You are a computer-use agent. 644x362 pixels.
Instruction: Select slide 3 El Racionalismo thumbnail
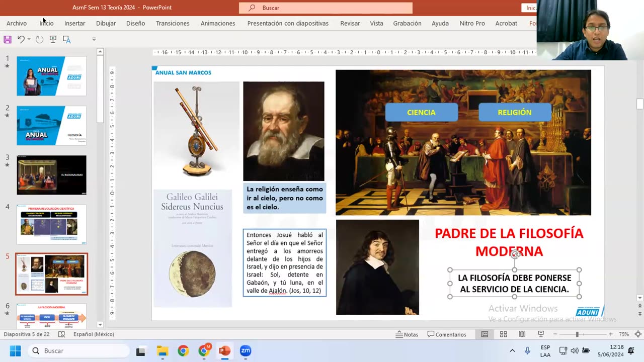[x=51, y=175]
